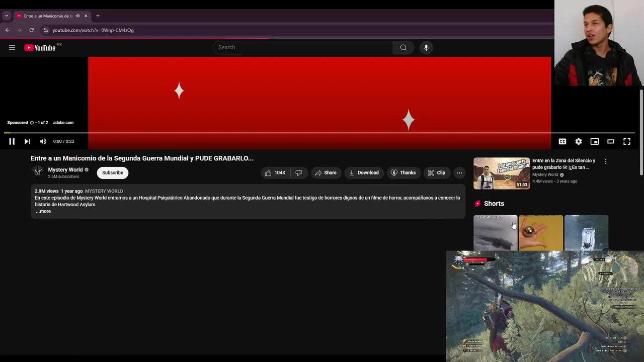644x362 pixels.
Task: Open player settings gear
Action: (579, 142)
